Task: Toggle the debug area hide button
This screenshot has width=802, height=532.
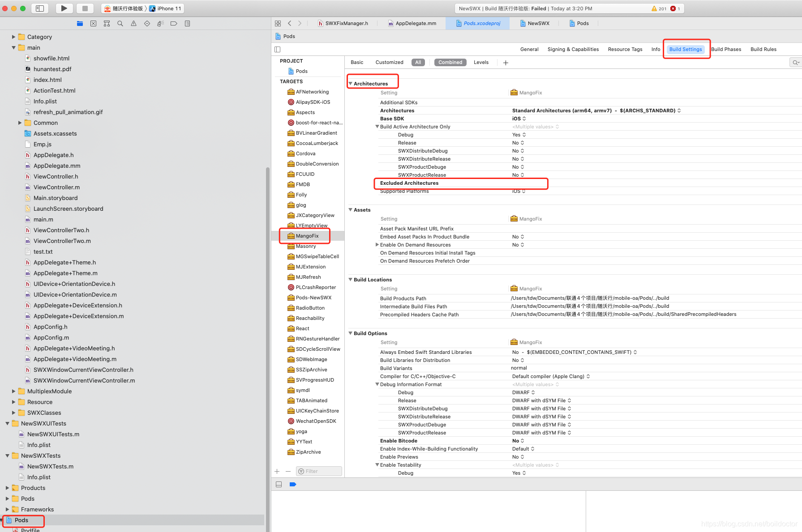Action: tap(279, 484)
